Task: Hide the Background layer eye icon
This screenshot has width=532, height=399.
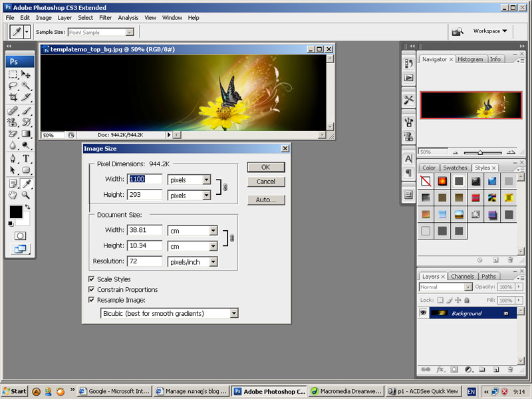Action: click(423, 313)
